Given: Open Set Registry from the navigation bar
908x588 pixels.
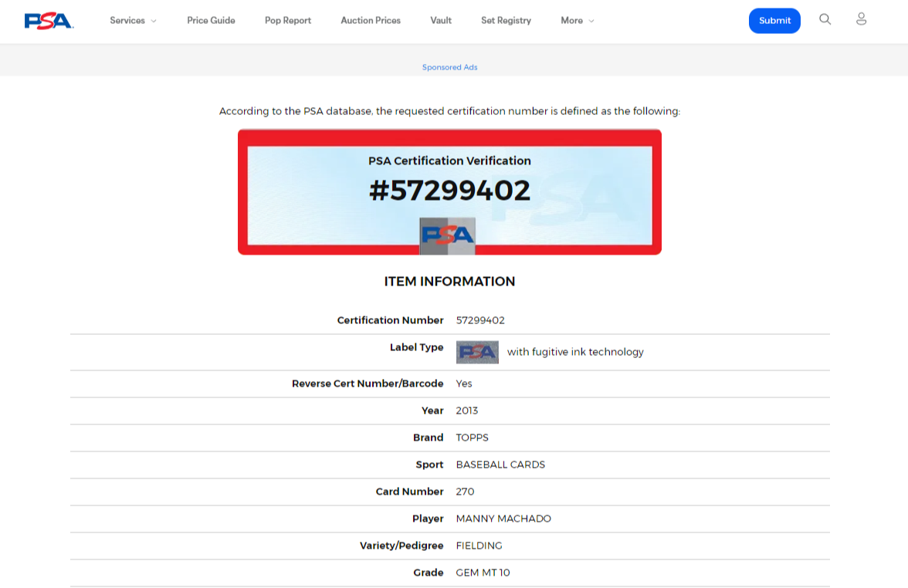Looking at the screenshot, I should coord(506,21).
